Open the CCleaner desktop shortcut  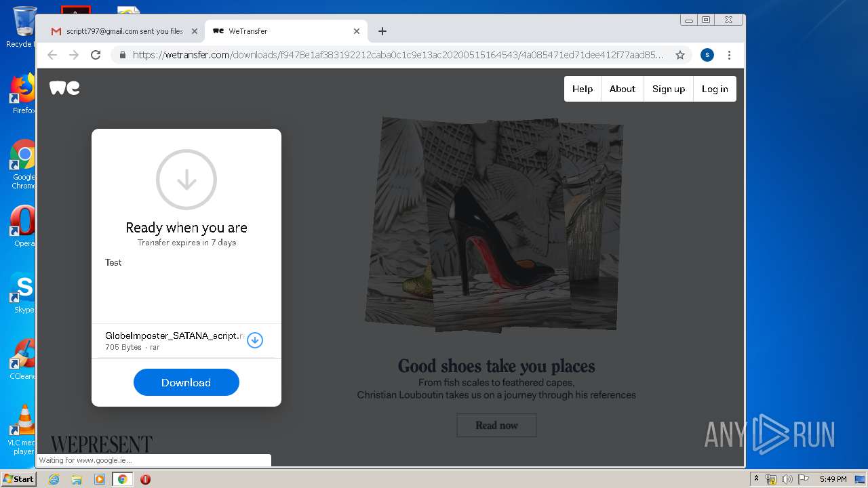click(x=23, y=359)
